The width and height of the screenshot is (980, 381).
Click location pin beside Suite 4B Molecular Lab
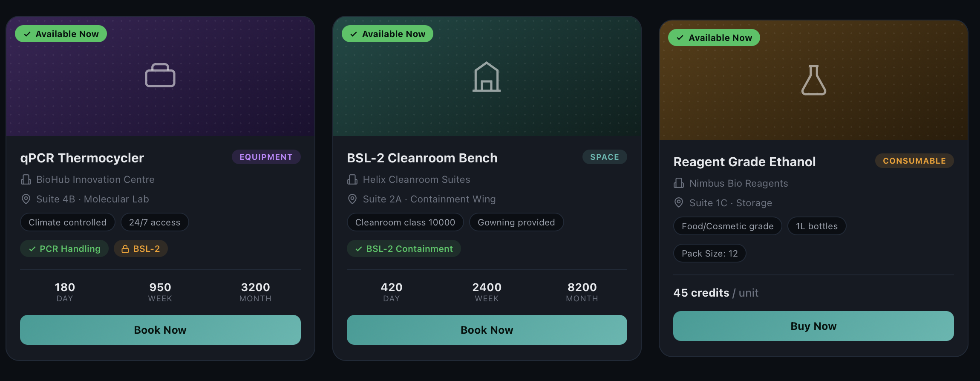(26, 199)
